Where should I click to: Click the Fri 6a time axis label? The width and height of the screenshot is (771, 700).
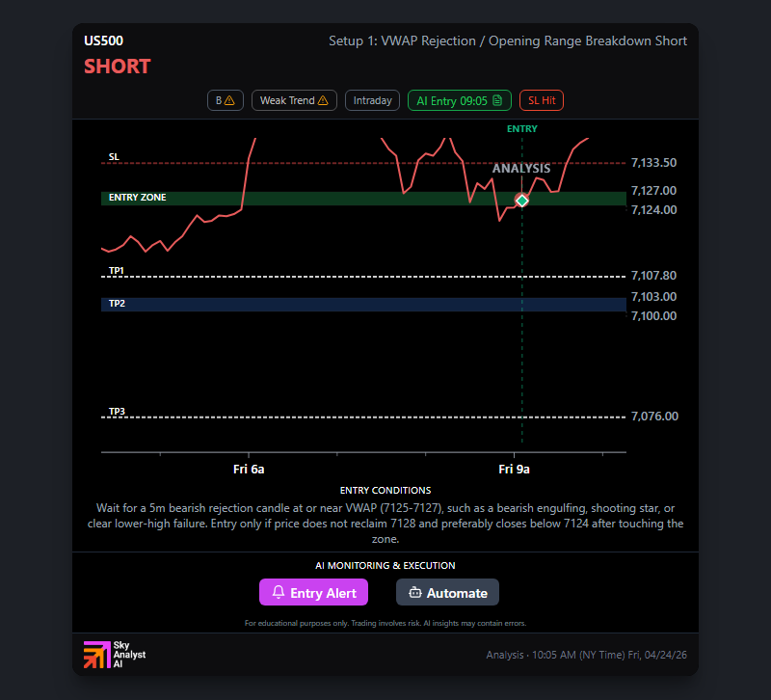coord(249,470)
